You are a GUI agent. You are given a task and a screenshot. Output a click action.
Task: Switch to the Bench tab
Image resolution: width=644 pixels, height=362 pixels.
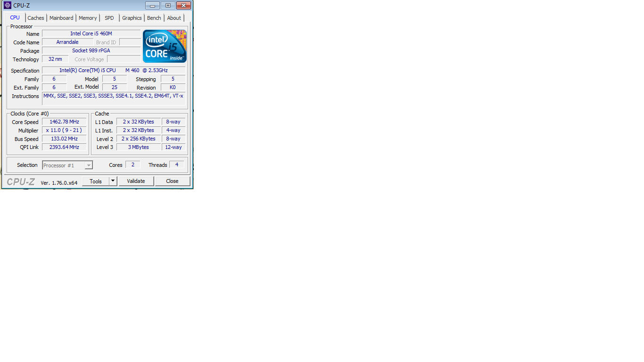tap(154, 18)
